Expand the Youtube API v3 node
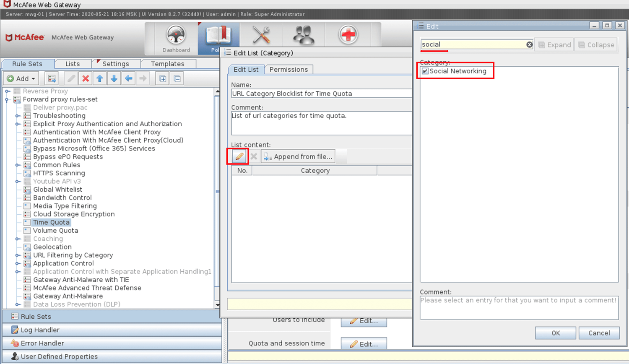629x364 pixels. [x=18, y=182]
